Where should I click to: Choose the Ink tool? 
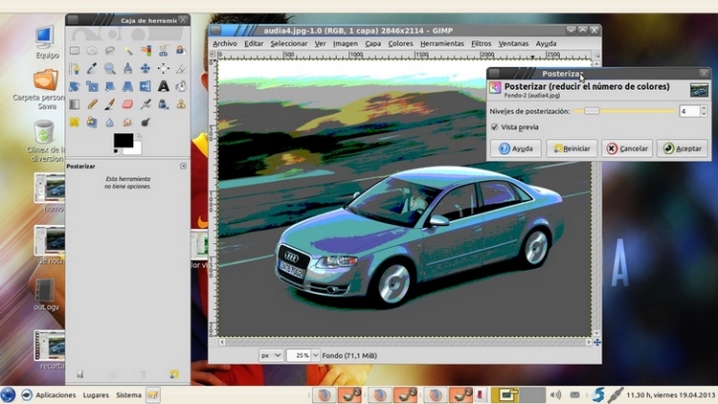tap(163, 104)
